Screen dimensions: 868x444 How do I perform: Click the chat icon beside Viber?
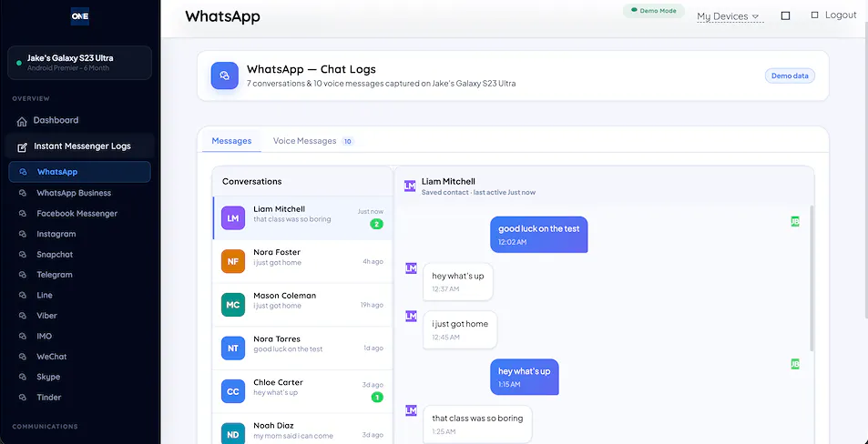23,316
